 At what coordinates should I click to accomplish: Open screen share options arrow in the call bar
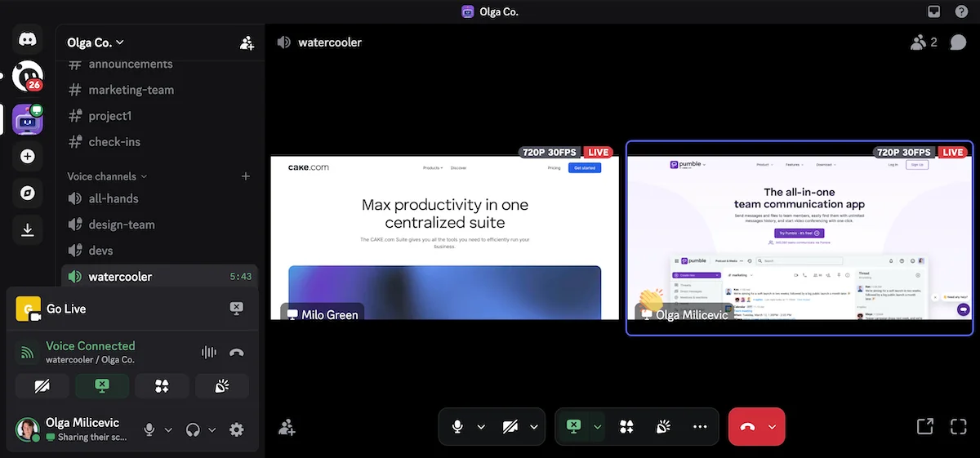coord(598,426)
